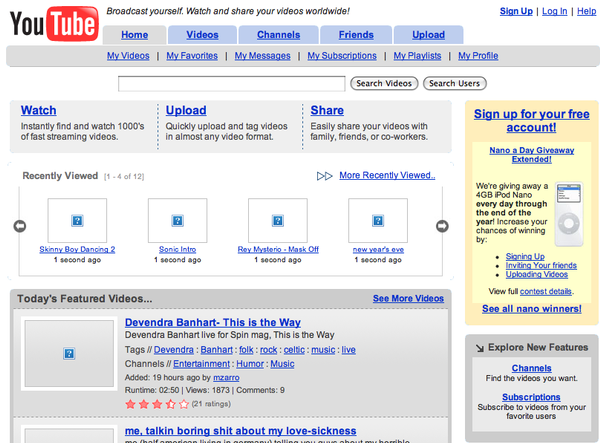Open the Humor channel link
The image size is (600, 443).
click(x=250, y=364)
